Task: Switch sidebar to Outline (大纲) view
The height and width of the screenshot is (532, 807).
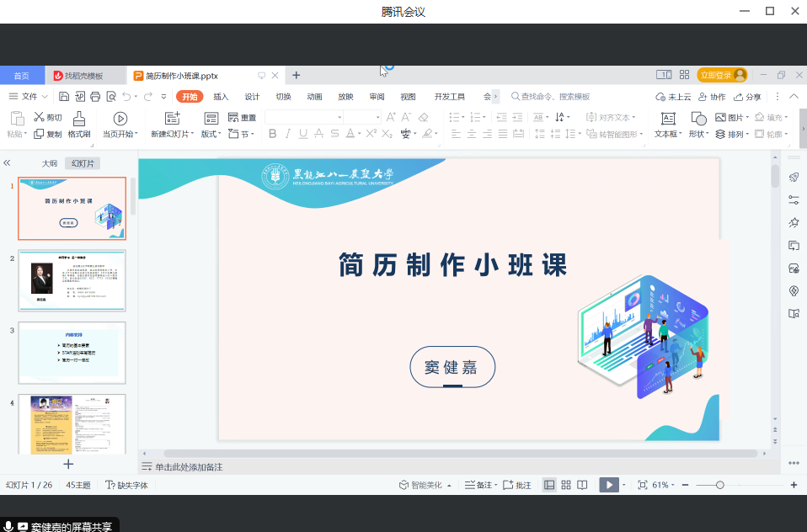Action: click(x=50, y=163)
